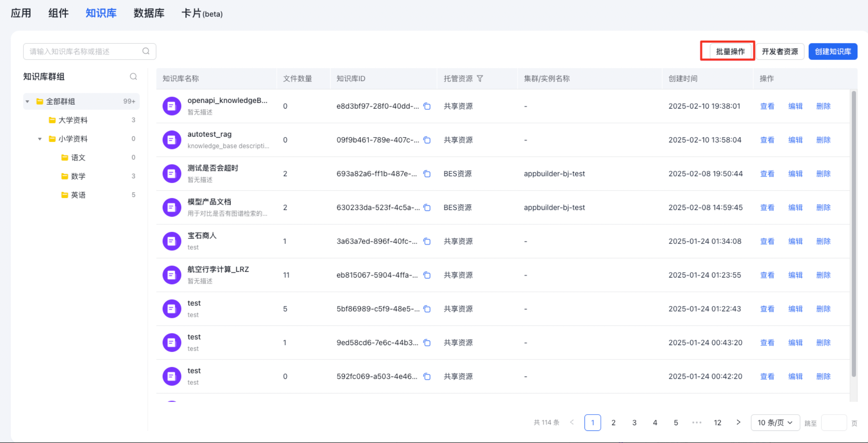Viewport: 868px width, 443px height.
Task: Click the purple icon of 航空行李计算_LRZ
Action: coord(172,275)
